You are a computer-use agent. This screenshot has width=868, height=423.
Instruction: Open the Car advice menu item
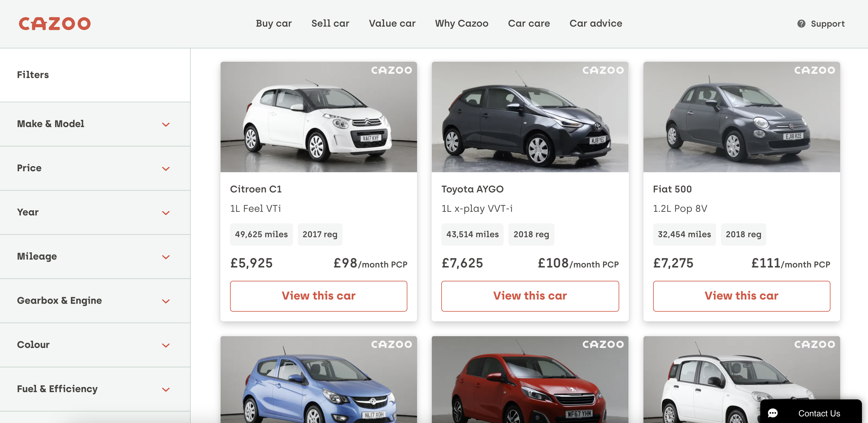tap(596, 24)
